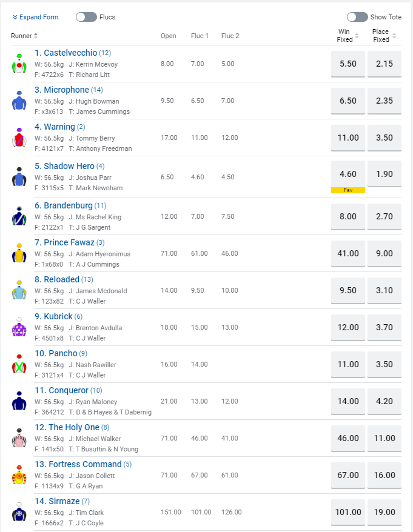This screenshot has height=532, width=413.
Task: Click Sirmaze's navy silks icon
Action: click(19, 512)
